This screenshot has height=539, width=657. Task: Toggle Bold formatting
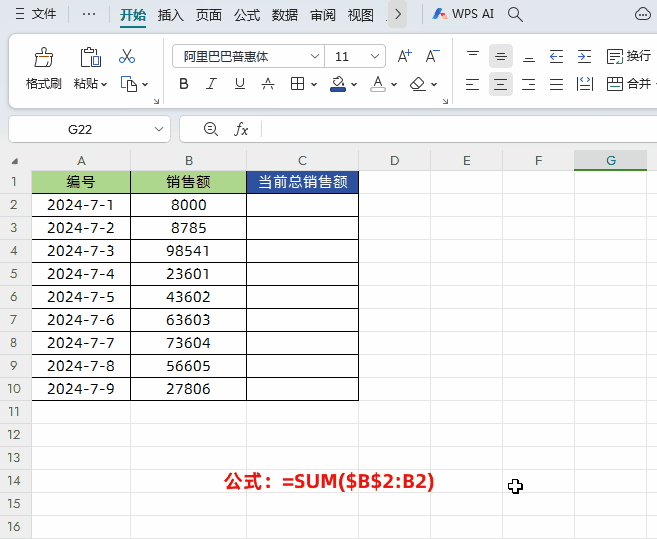[184, 84]
